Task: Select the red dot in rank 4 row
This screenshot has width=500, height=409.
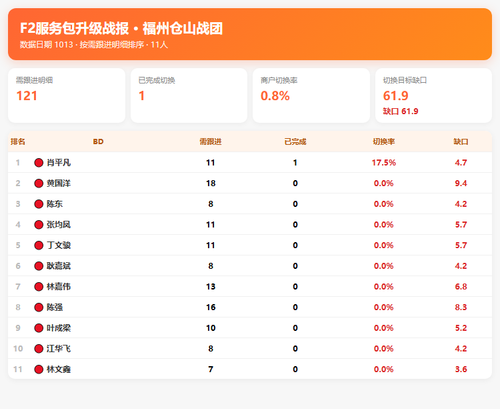Action: point(39,225)
